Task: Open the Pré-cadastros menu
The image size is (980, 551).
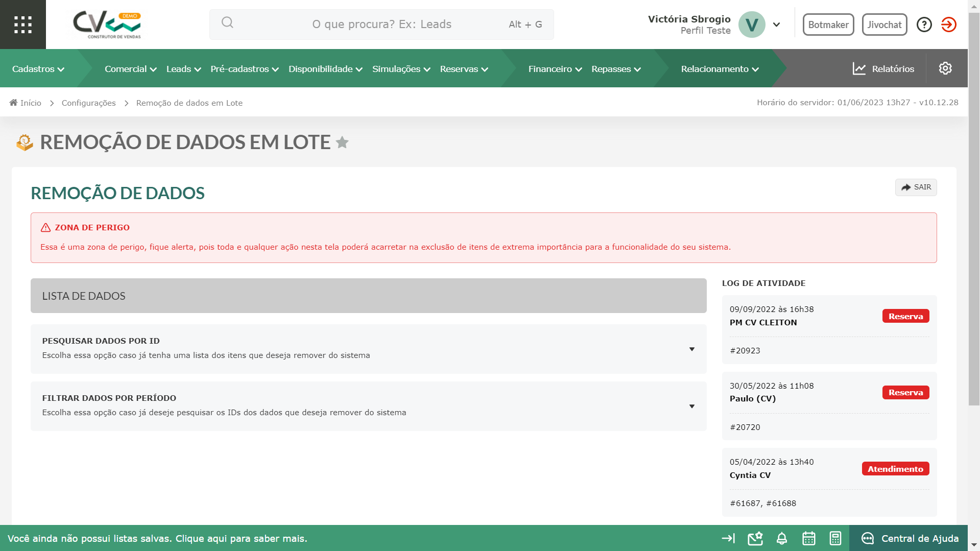Action: click(x=245, y=69)
